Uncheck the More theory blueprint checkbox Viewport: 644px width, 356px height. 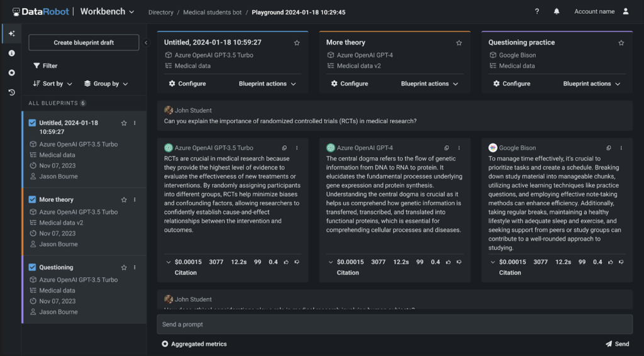click(32, 199)
